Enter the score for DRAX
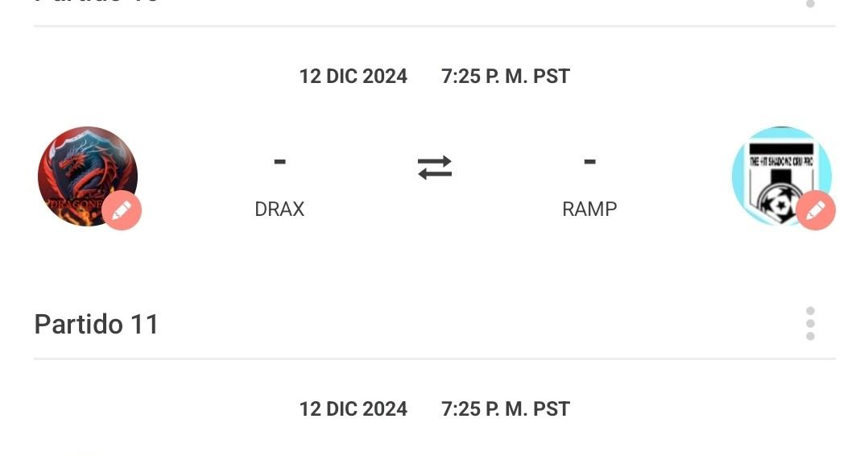The height and width of the screenshot is (456, 868). [279, 162]
